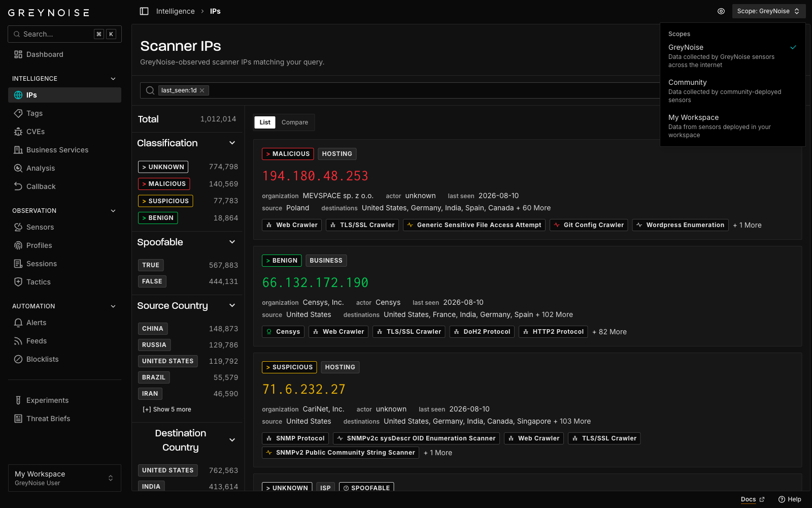Collapse the Automation sidebar section
The width and height of the screenshot is (812, 508).
(113, 306)
